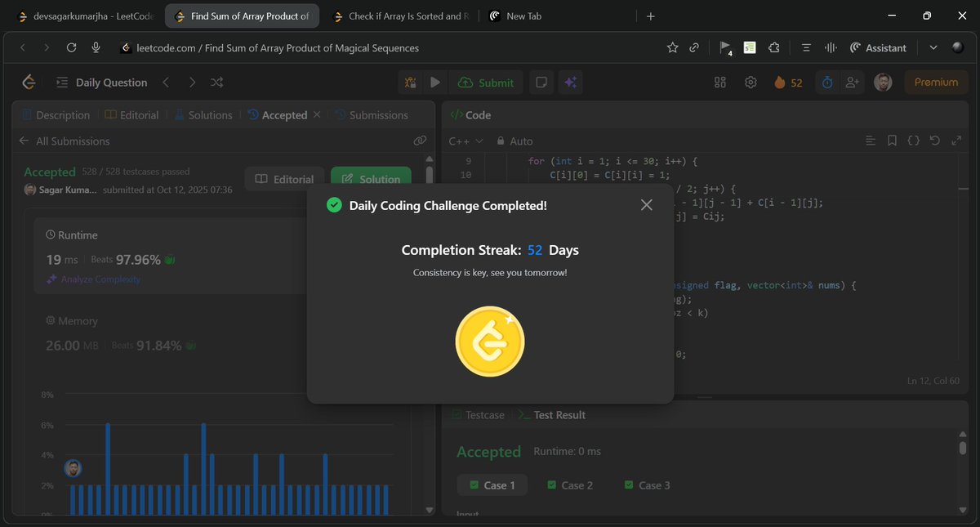This screenshot has width=980, height=527.
Task: Click the microphone icon in browser toolbar
Action: [x=96, y=48]
